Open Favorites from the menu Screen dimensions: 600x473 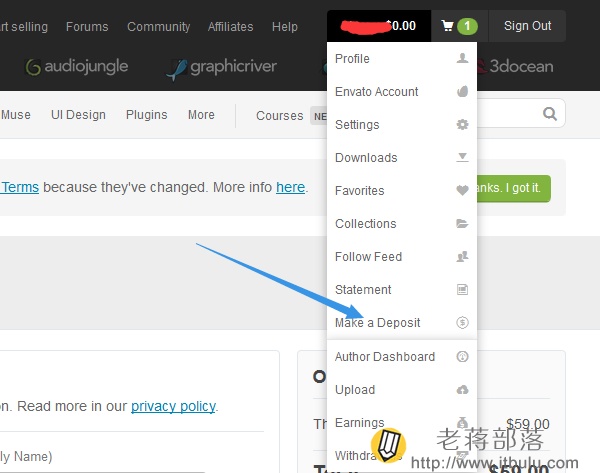point(402,190)
